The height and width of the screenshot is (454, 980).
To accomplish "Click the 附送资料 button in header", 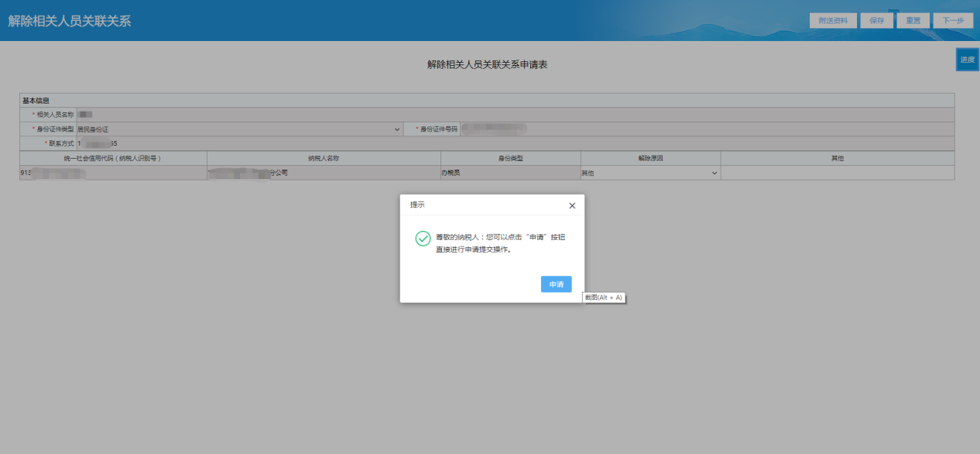I will pos(833,21).
